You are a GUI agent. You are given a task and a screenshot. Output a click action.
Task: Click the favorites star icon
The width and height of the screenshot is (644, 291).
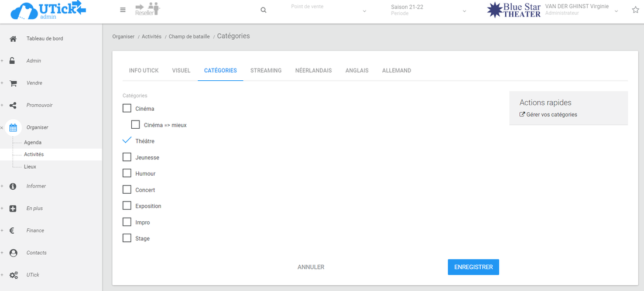point(635,10)
